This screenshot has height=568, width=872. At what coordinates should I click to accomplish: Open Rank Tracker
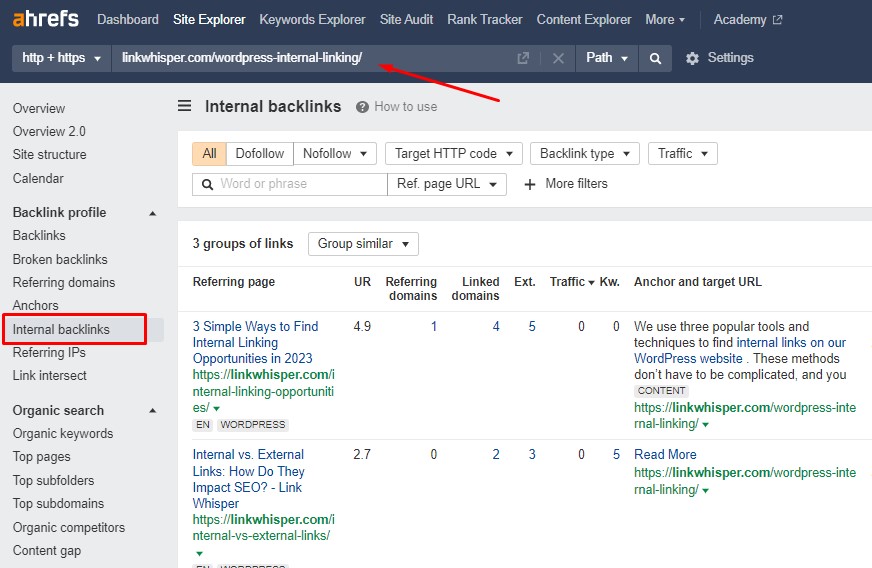click(x=484, y=19)
